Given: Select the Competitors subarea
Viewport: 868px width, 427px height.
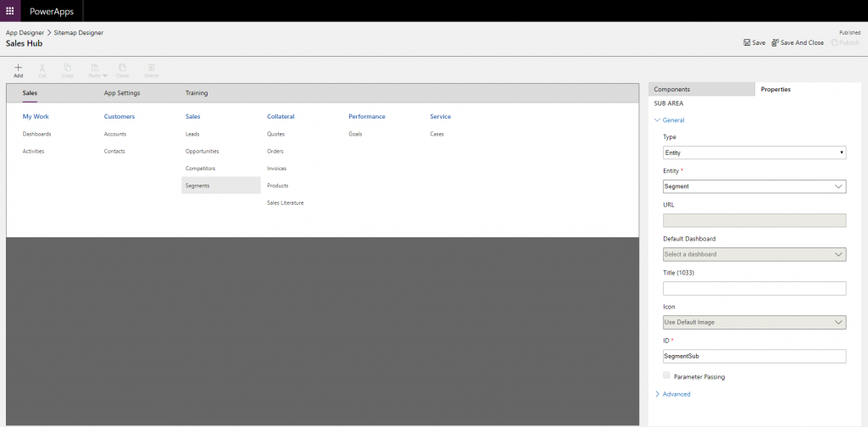Looking at the screenshot, I should click(x=200, y=168).
